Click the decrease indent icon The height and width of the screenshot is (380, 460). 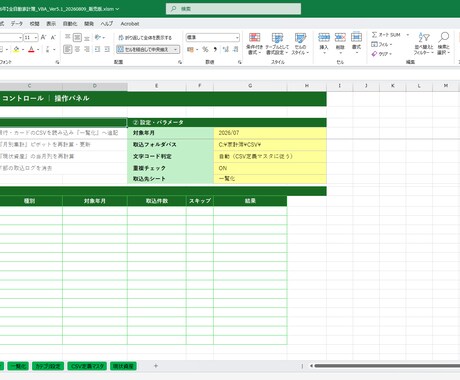[97, 49]
